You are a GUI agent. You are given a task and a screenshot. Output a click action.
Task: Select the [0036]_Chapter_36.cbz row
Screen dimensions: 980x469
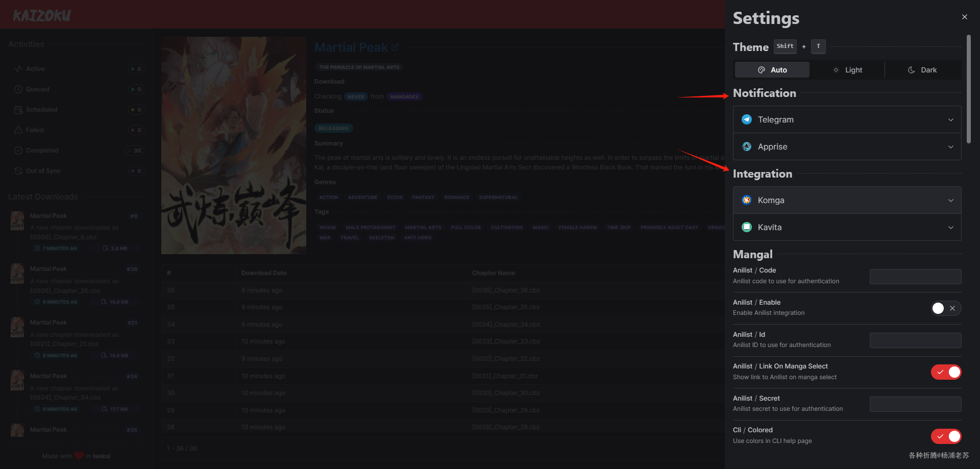[443, 290]
